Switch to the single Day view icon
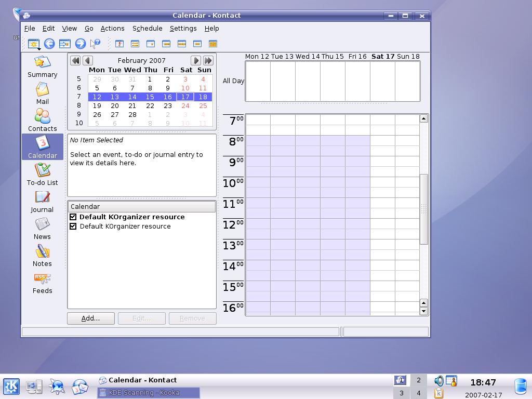The image size is (532, 399). click(151, 44)
